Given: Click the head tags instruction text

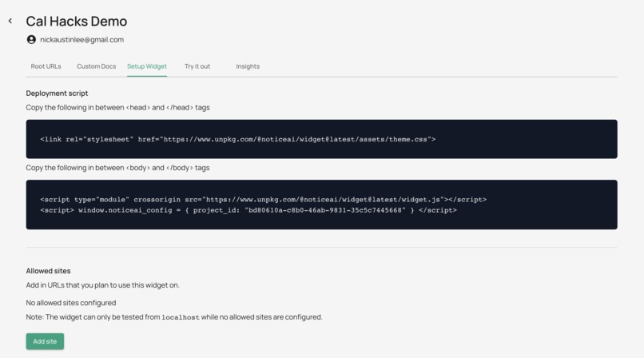Looking at the screenshot, I should [118, 108].
